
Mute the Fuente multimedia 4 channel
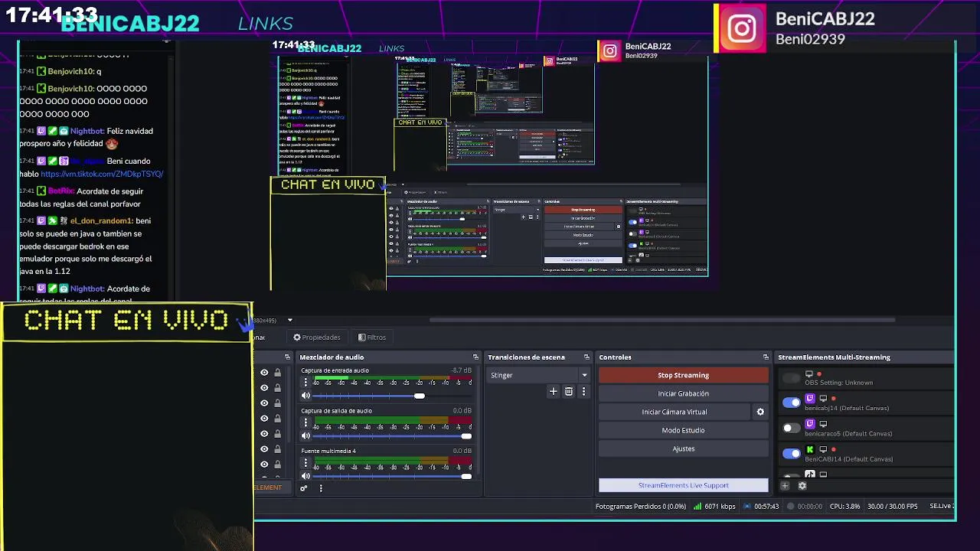tap(305, 476)
